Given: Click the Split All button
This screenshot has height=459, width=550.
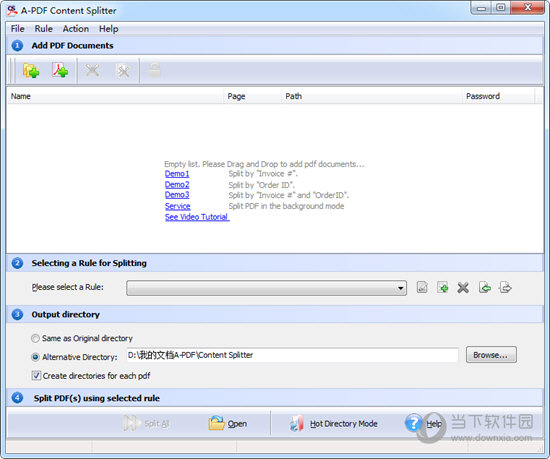Looking at the screenshot, I should [147, 424].
